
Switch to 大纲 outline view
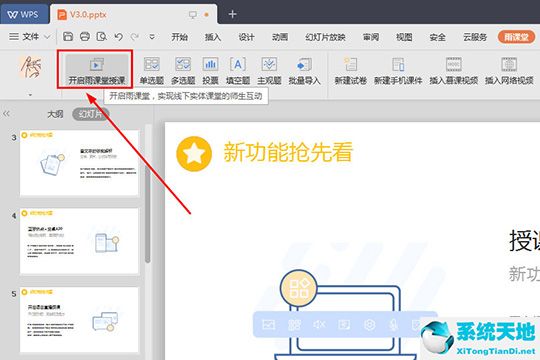point(55,114)
